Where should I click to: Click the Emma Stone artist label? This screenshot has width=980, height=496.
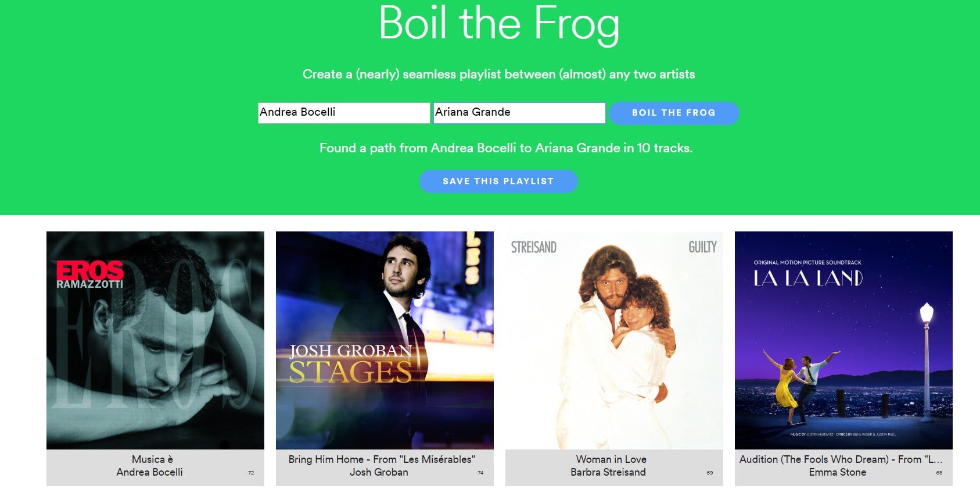tap(837, 473)
